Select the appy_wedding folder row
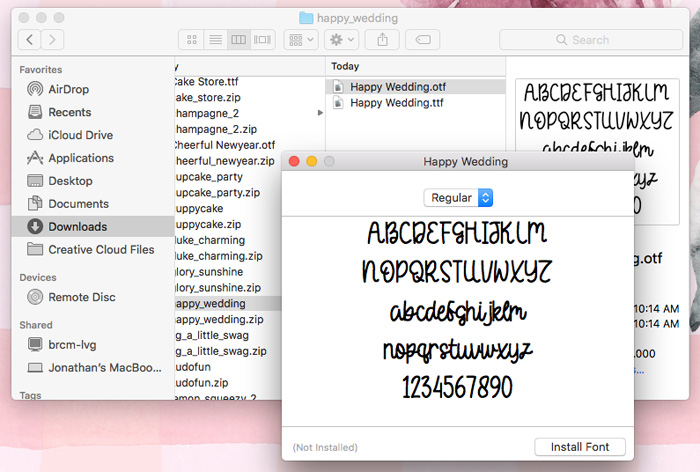Viewport: 700px width, 472px height. click(228, 304)
